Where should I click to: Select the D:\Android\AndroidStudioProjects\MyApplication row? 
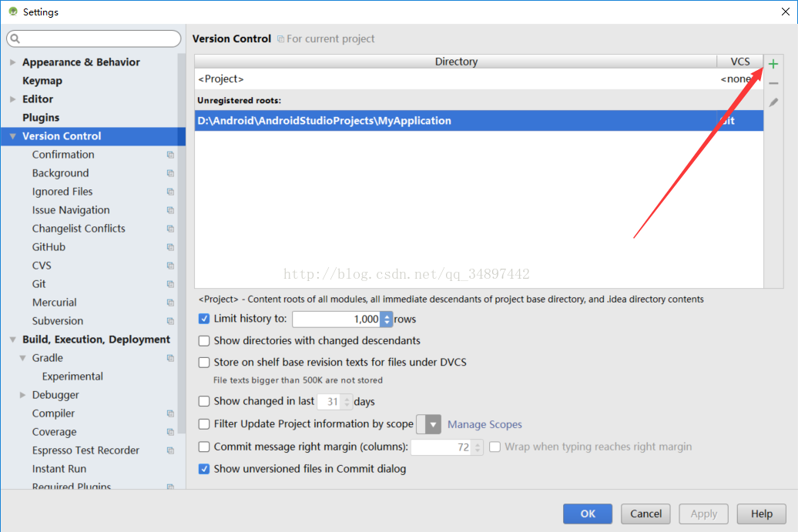[x=479, y=121]
